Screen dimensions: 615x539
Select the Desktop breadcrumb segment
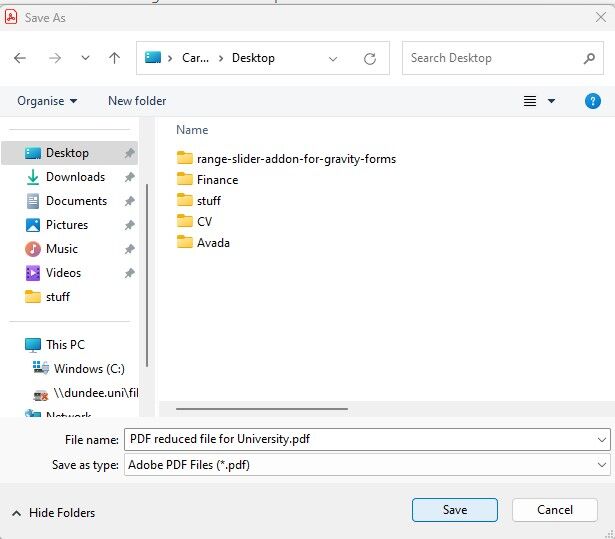253,58
